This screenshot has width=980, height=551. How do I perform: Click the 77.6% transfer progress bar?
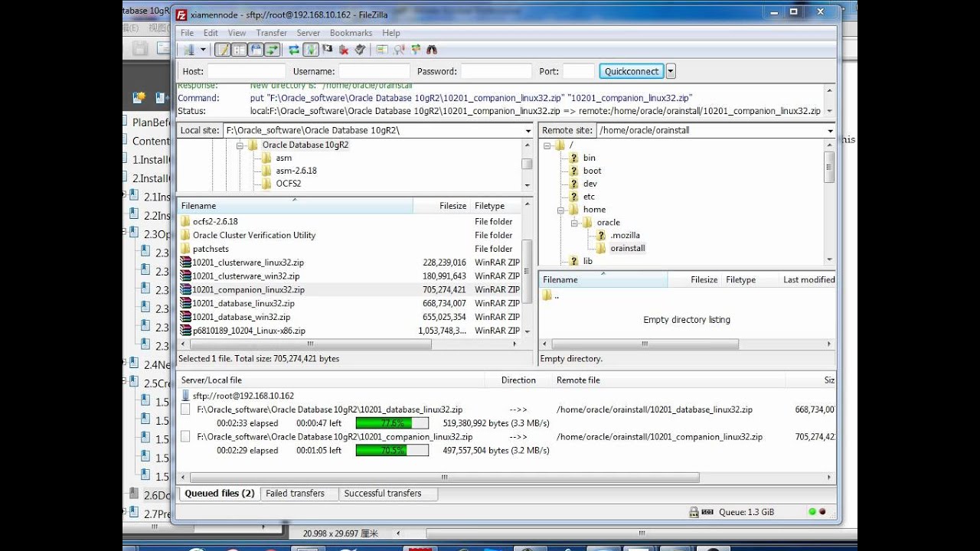point(392,423)
